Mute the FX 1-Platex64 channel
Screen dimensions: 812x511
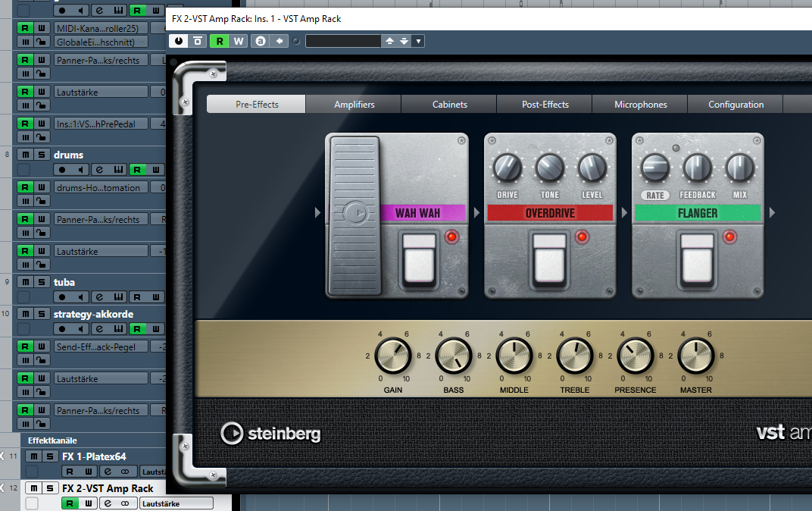click(x=33, y=456)
